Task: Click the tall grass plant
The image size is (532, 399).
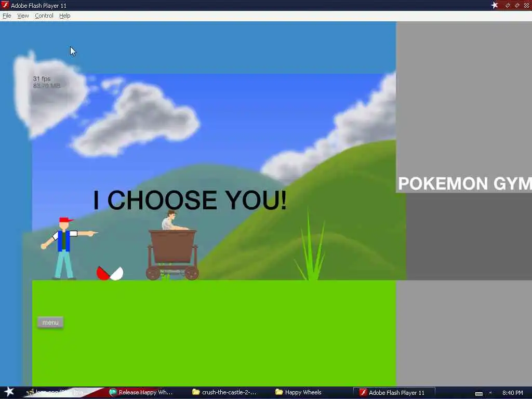Action: point(311,246)
